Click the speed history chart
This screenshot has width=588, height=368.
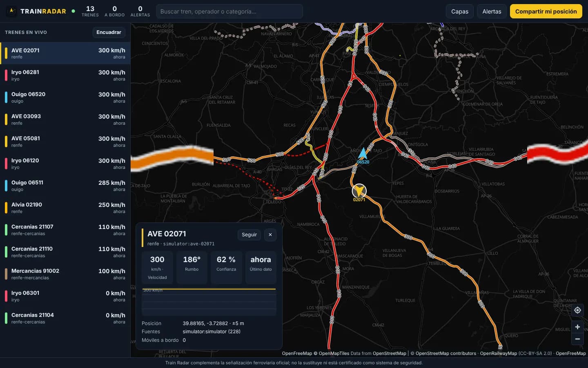pos(209,302)
